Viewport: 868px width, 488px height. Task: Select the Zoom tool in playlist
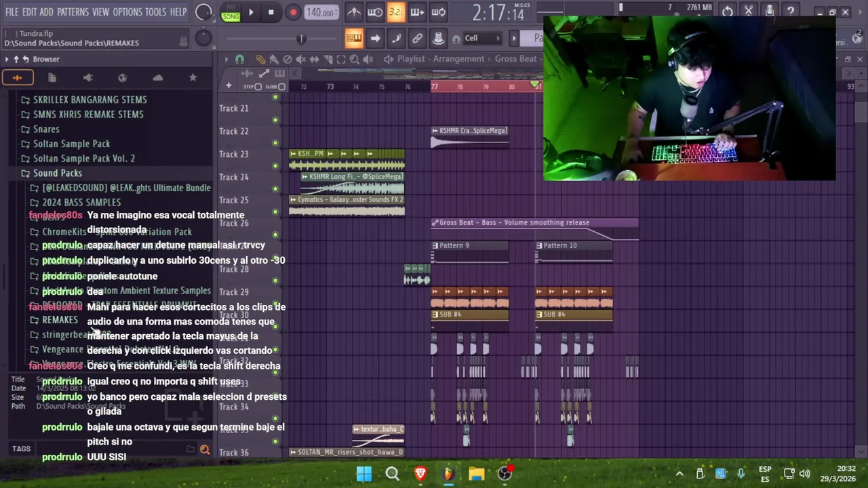click(x=354, y=59)
